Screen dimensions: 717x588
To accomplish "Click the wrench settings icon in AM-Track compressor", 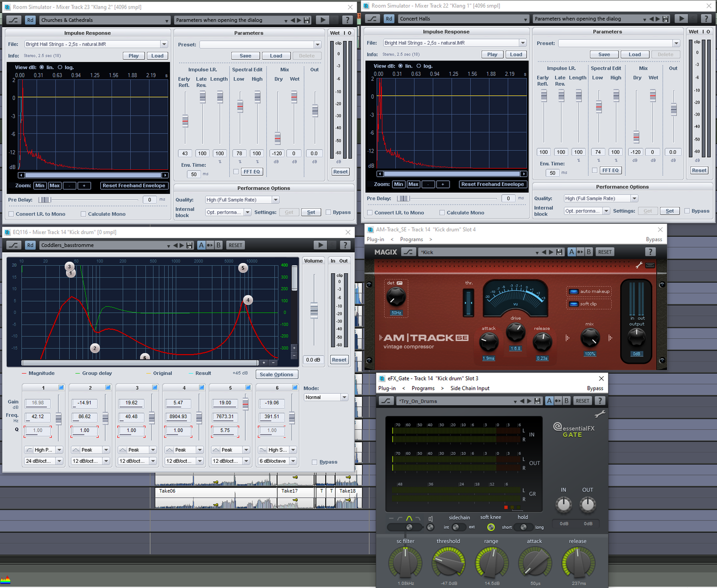I will [x=639, y=265].
